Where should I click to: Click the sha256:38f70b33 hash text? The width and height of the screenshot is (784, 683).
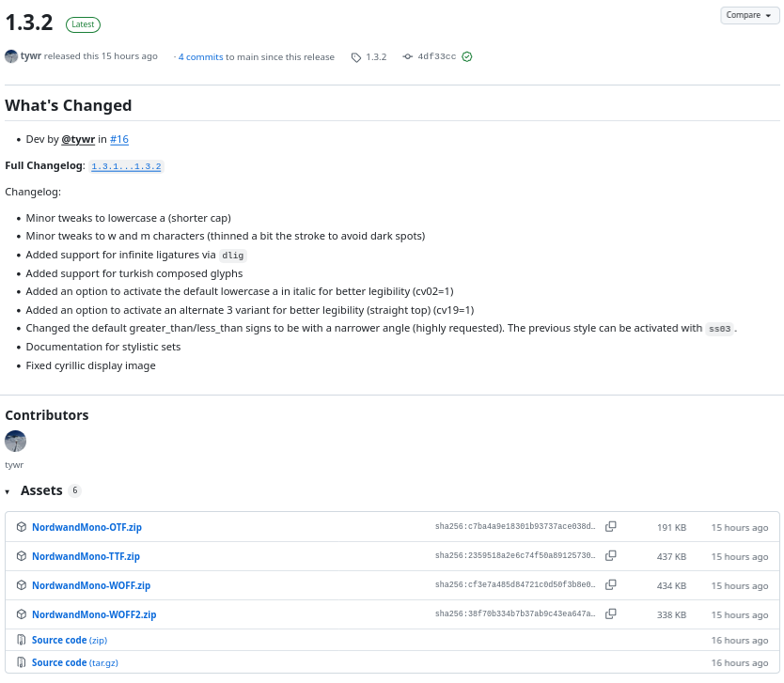click(515, 613)
